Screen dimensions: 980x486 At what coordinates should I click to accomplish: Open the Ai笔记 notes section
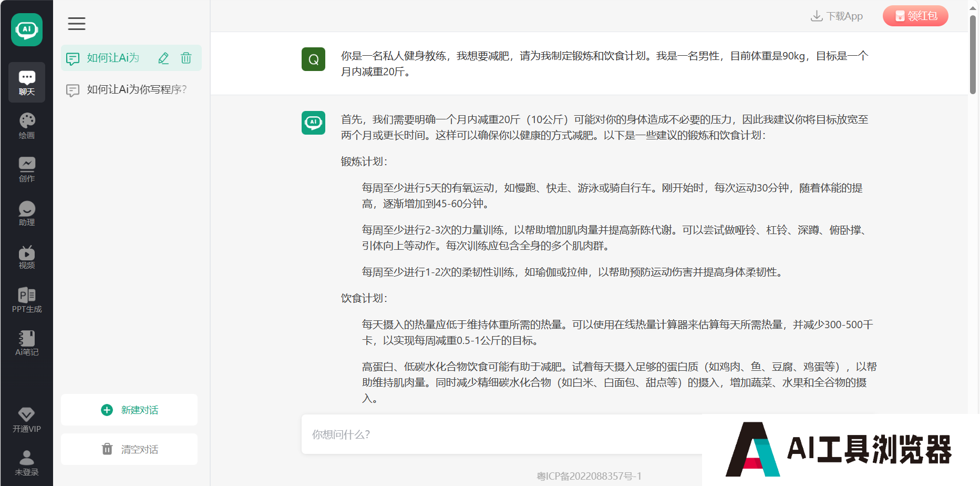pyautogui.click(x=27, y=343)
